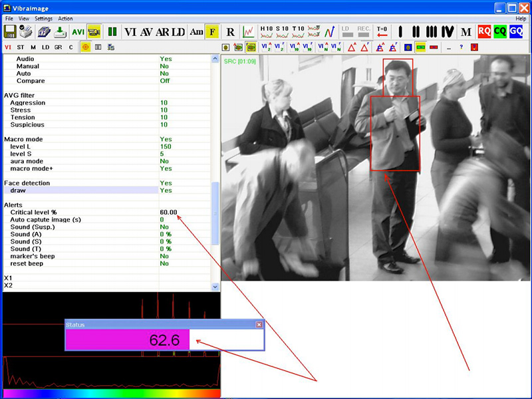Viewport: 532px width, 399px height.
Task: Click the blue square with circle icon
Action: tap(408, 47)
